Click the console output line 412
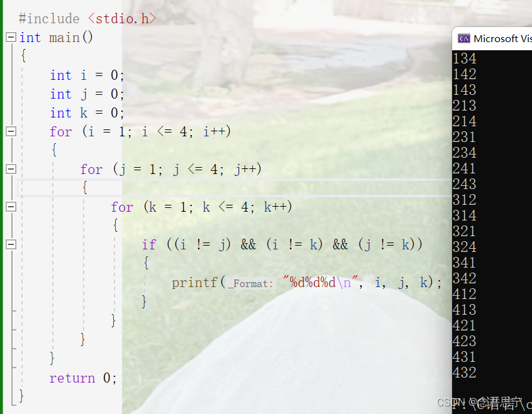The height and width of the screenshot is (414, 532). (465, 294)
